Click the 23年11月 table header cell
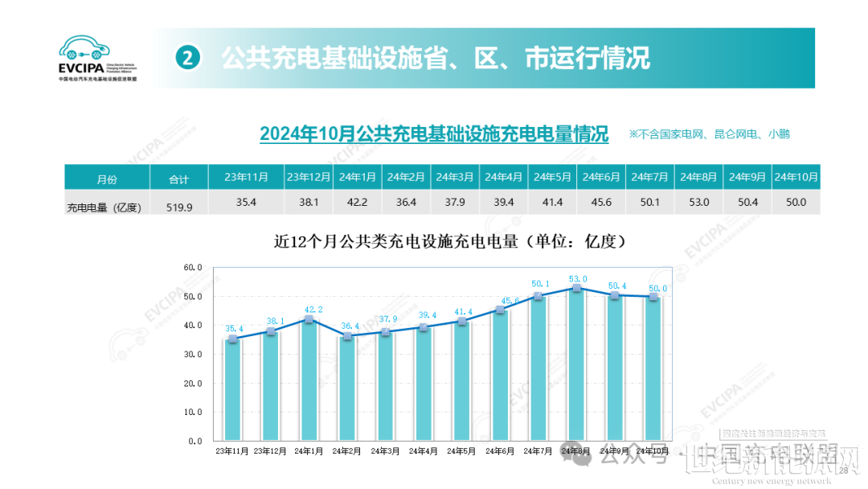 click(x=247, y=177)
